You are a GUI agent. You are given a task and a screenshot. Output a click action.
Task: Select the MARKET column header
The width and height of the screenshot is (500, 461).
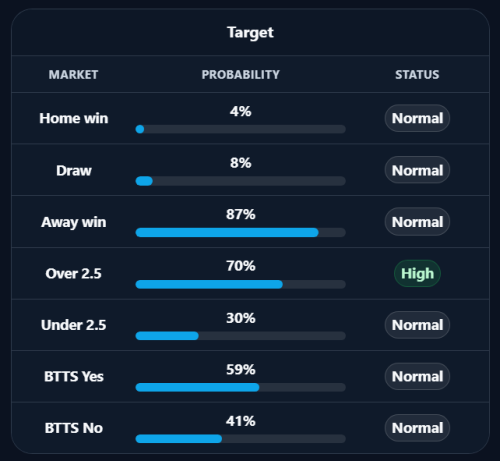73,75
